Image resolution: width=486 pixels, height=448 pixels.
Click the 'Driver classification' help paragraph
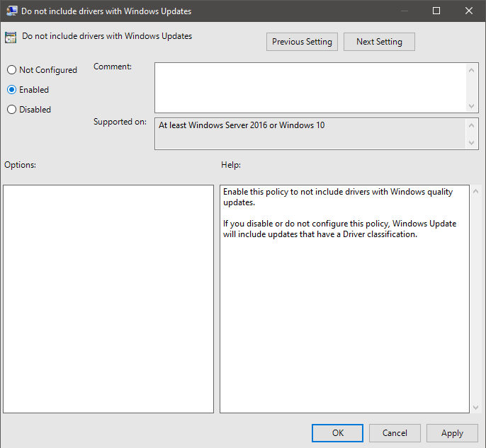pos(340,229)
